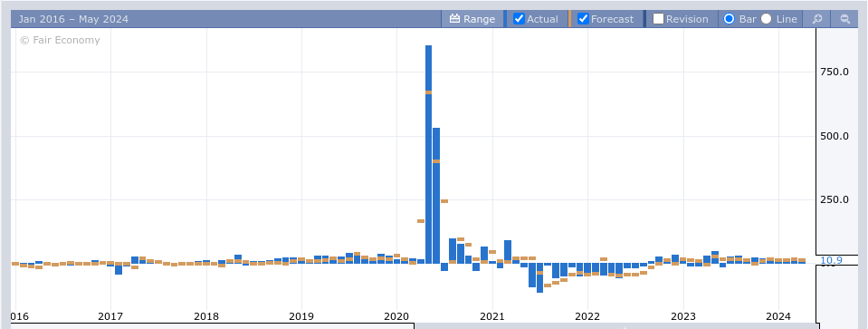Image resolution: width=868 pixels, height=329 pixels.
Task: Click the zoom in magnifier icon
Action: coord(816,19)
